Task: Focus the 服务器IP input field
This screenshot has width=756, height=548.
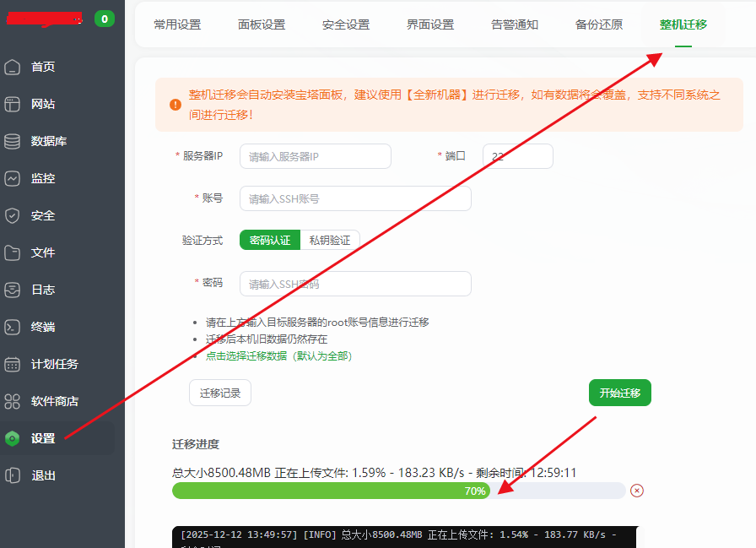Action: click(315, 156)
